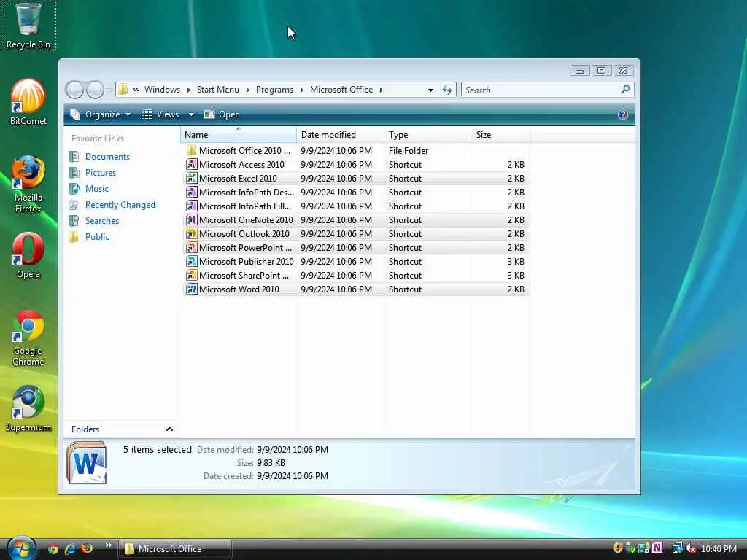
Task: Click the OneNote icon in the system tray
Action: click(x=657, y=548)
